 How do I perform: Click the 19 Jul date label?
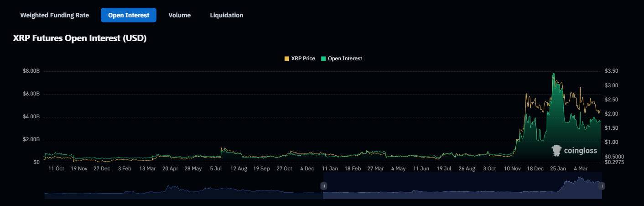click(444, 169)
